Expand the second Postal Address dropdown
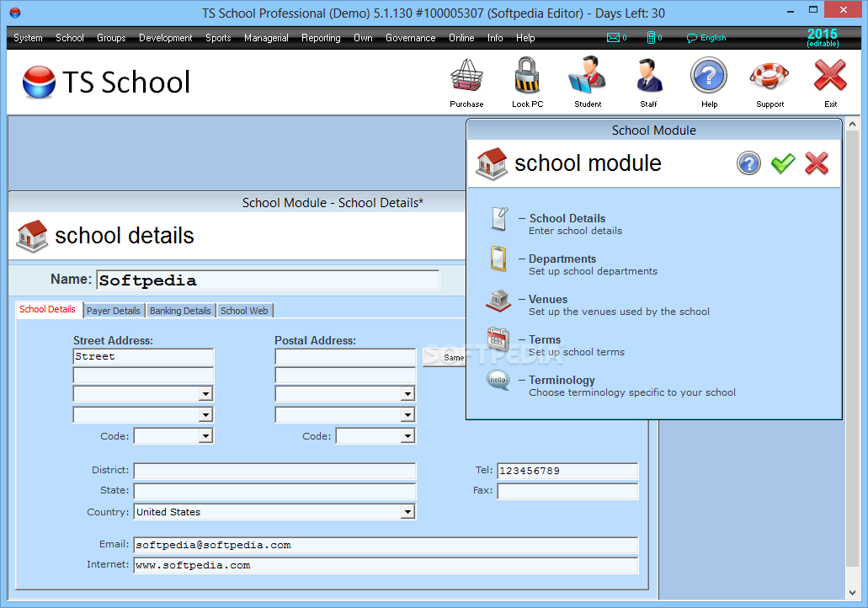Image resolution: width=868 pixels, height=608 pixels. pyautogui.click(x=407, y=415)
